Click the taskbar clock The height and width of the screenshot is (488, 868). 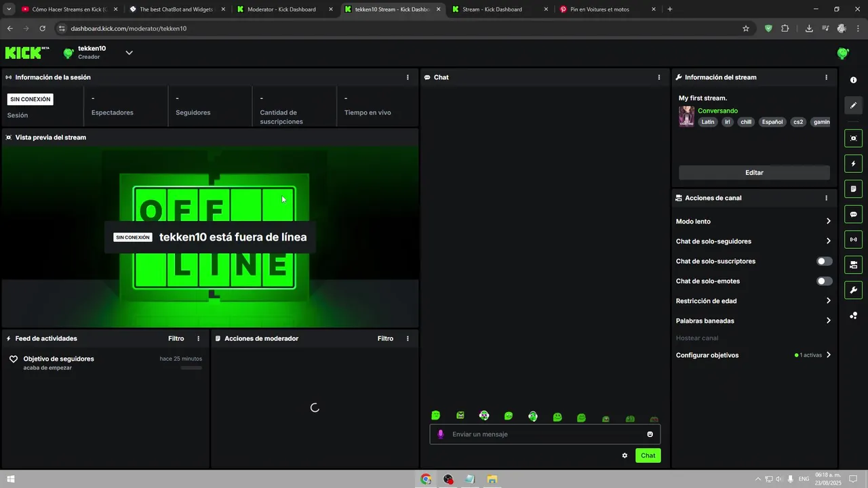(828, 479)
